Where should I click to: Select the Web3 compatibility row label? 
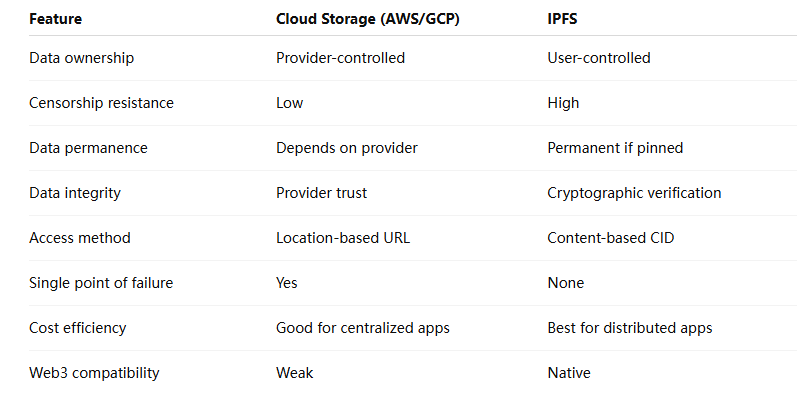[x=94, y=373]
